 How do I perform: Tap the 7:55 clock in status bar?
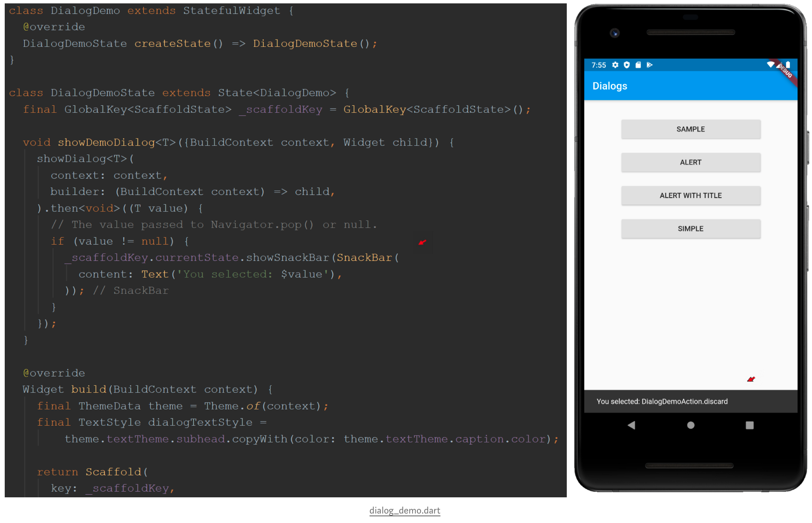(599, 65)
